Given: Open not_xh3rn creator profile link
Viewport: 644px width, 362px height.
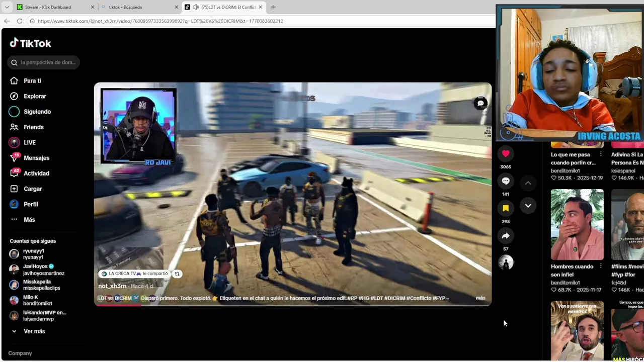Looking at the screenshot, I should coord(112,286).
